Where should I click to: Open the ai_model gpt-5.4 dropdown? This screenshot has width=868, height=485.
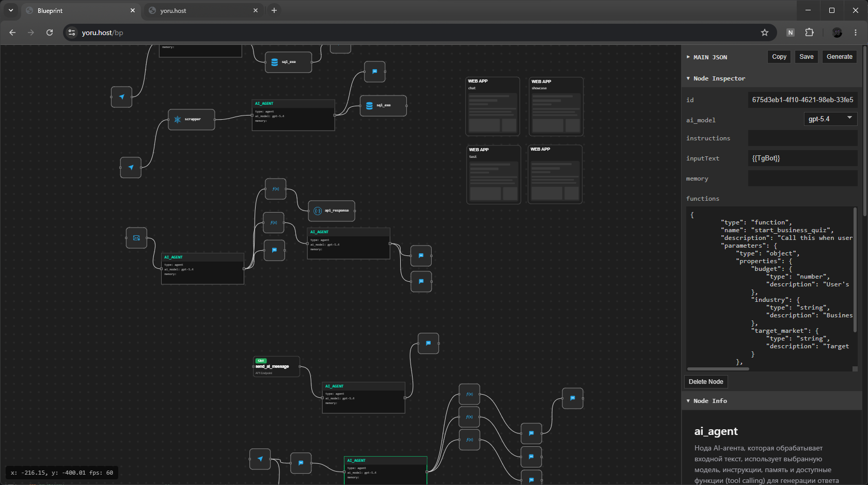click(x=830, y=119)
